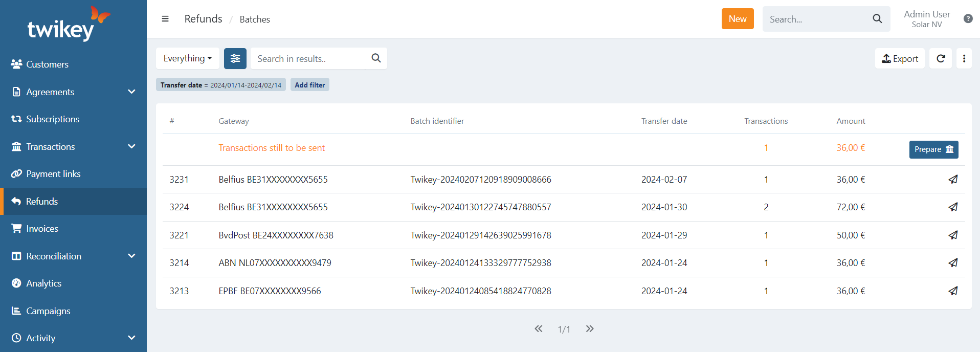Open the Everything dropdown

click(x=187, y=58)
